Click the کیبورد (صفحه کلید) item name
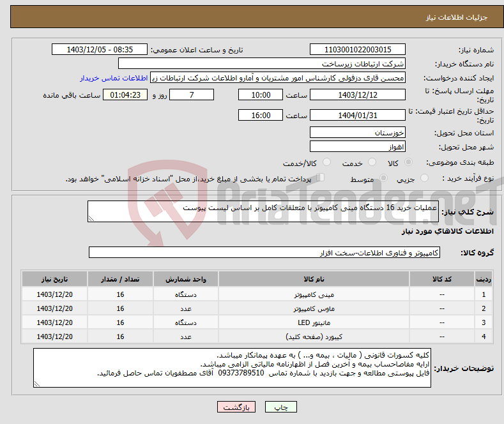The image size is (504, 424). (x=314, y=337)
